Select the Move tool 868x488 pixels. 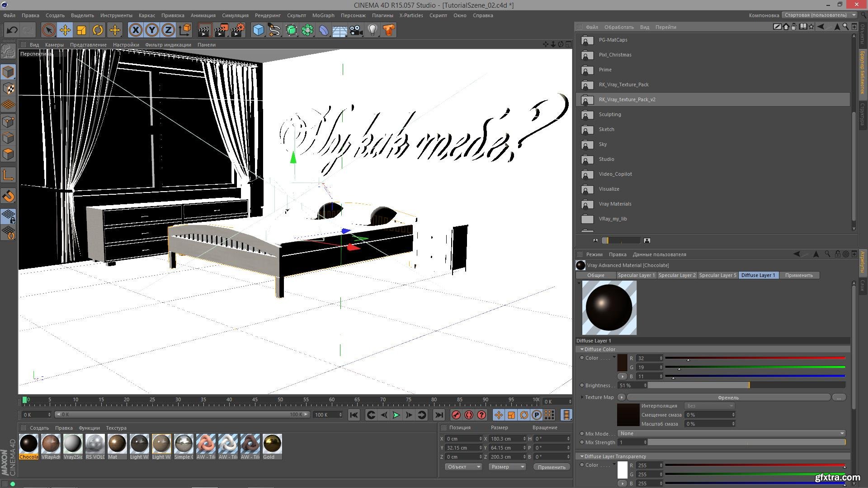(65, 30)
